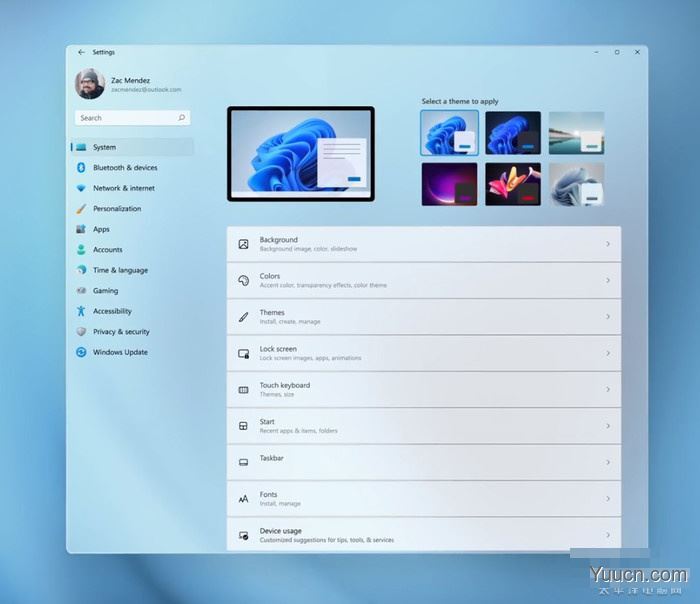Image resolution: width=700 pixels, height=604 pixels.
Task: Click the Themes pen icon
Action: point(243,317)
